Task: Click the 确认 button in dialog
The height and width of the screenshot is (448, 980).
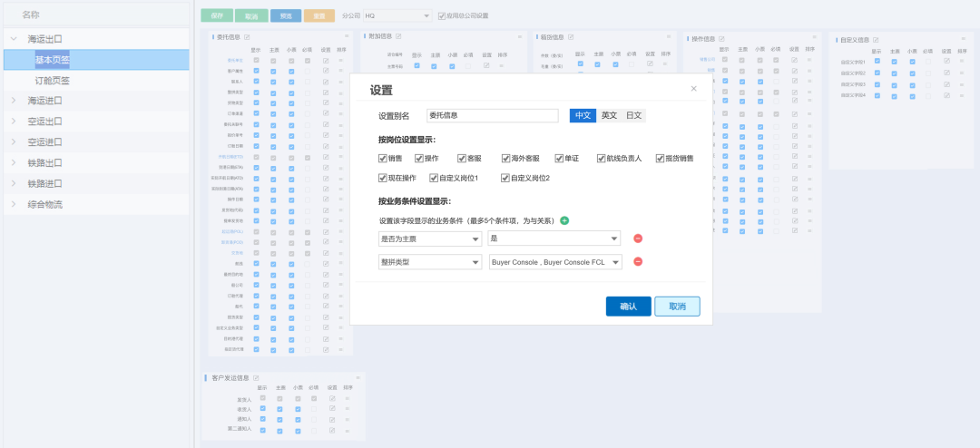Action: [x=628, y=307]
